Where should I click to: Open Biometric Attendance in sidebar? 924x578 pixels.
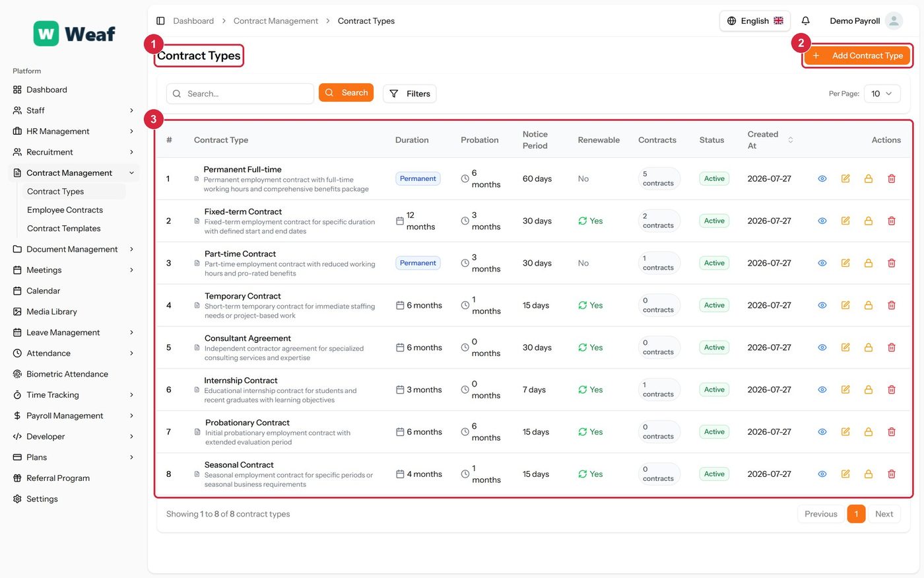tap(74, 375)
